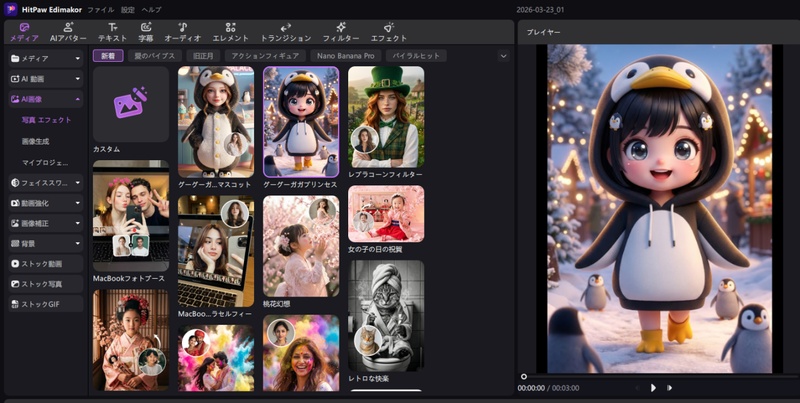The width and height of the screenshot is (800, 403).
Task: Expand the メディア sidebar section
Action: [45, 59]
